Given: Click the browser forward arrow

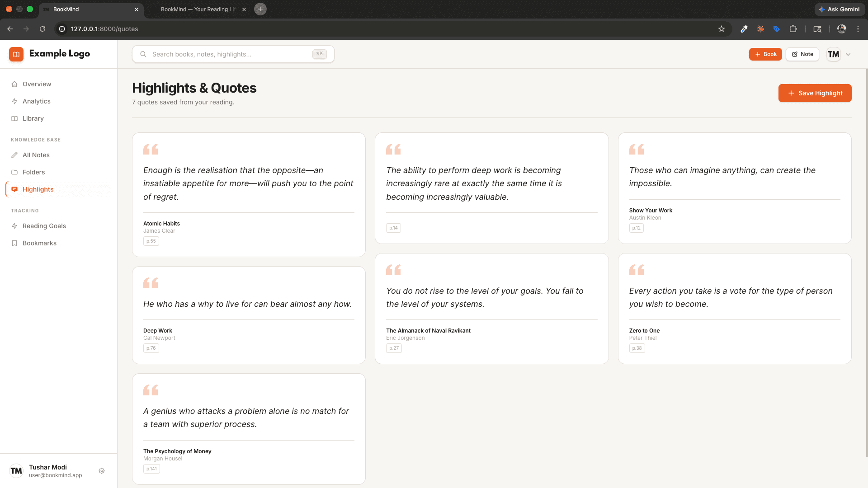Looking at the screenshot, I should pyautogui.click(x=26, y=29).
